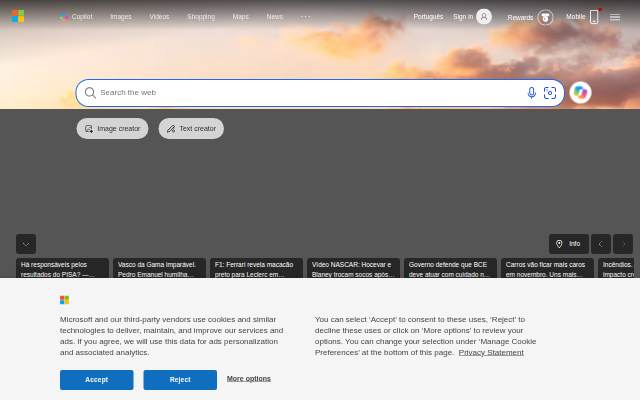Image resolution: width=640 pixels, height=400 pixels.
Task: Expand the more options ellipsis in nav
Action: coord(305,17)
